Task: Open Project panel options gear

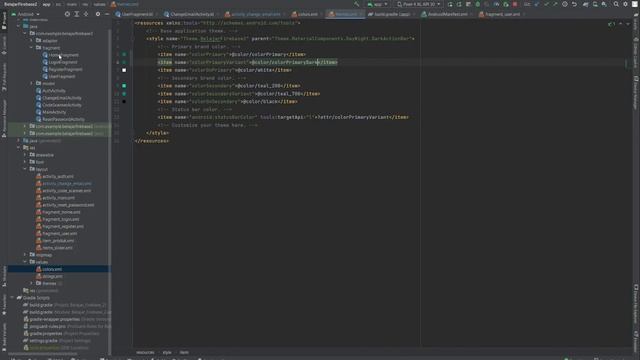Action: [98, 14]
